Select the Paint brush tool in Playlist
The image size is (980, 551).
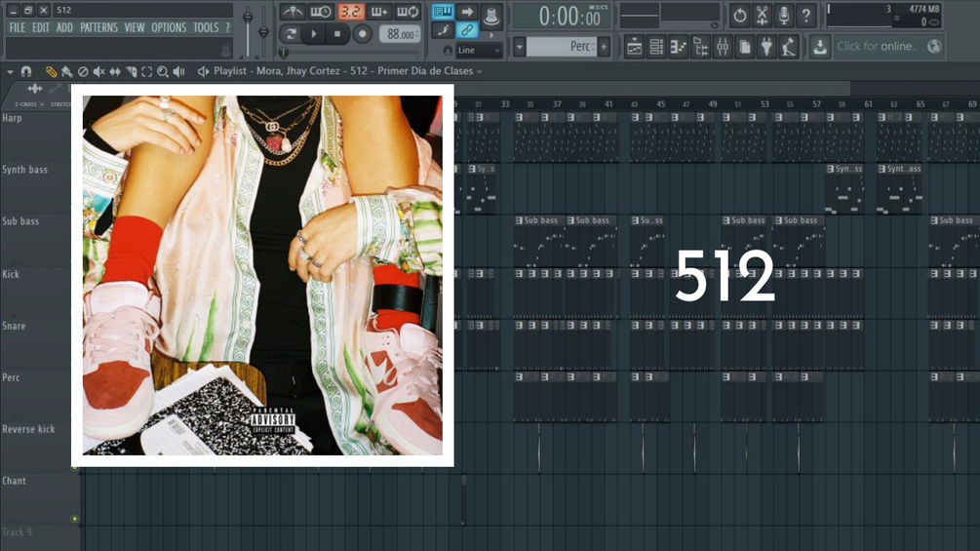coord(67,72)
